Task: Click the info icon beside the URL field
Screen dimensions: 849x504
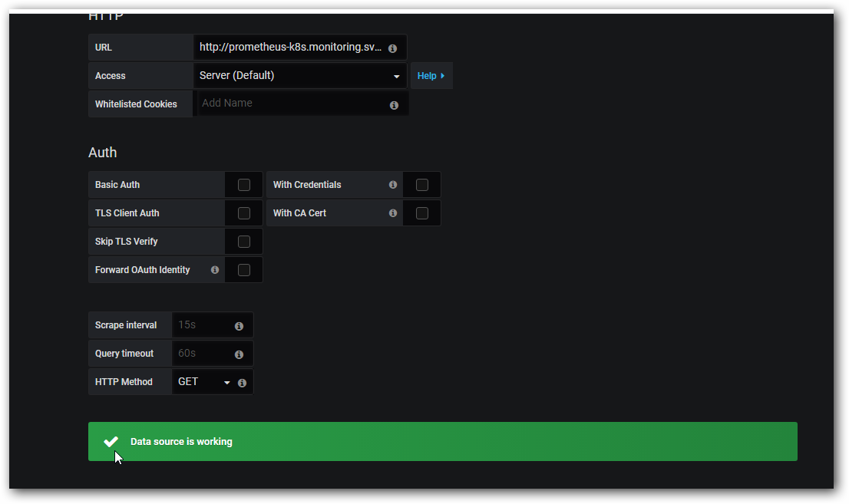Action: click(x=392, y=48)
